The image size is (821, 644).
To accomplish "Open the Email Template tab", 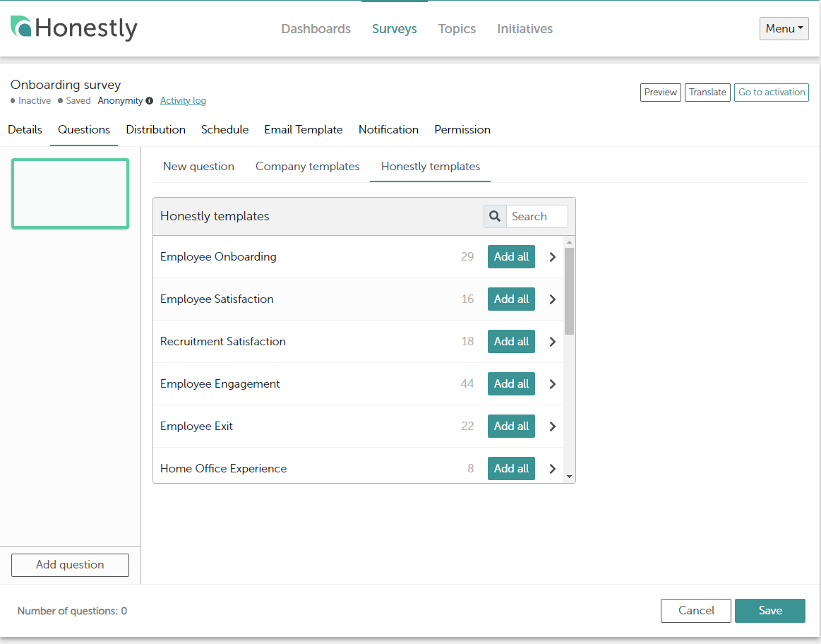I will 303,130.
